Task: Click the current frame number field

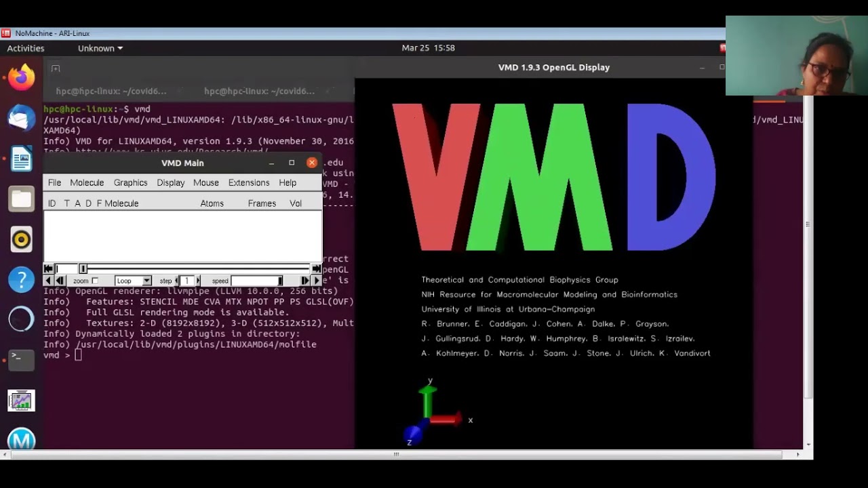Action: point(66,268)
